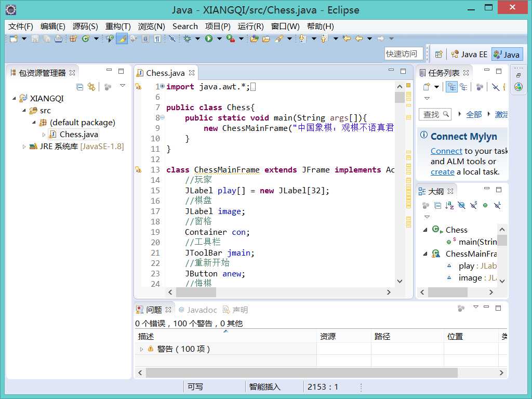Click the Open Perspective icon
The width and height of the screenshot is (532, 399).
[x=438, y=54]
